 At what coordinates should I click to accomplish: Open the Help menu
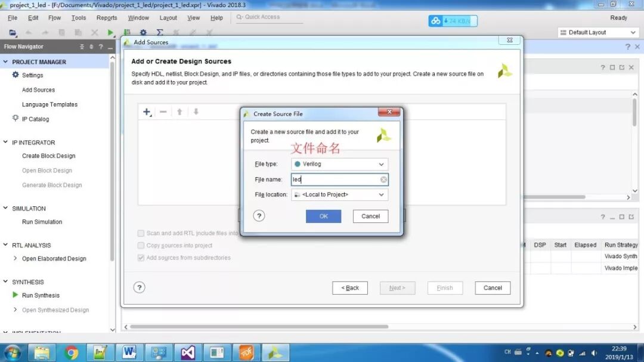pyautogui.click(x=216, y=18)
